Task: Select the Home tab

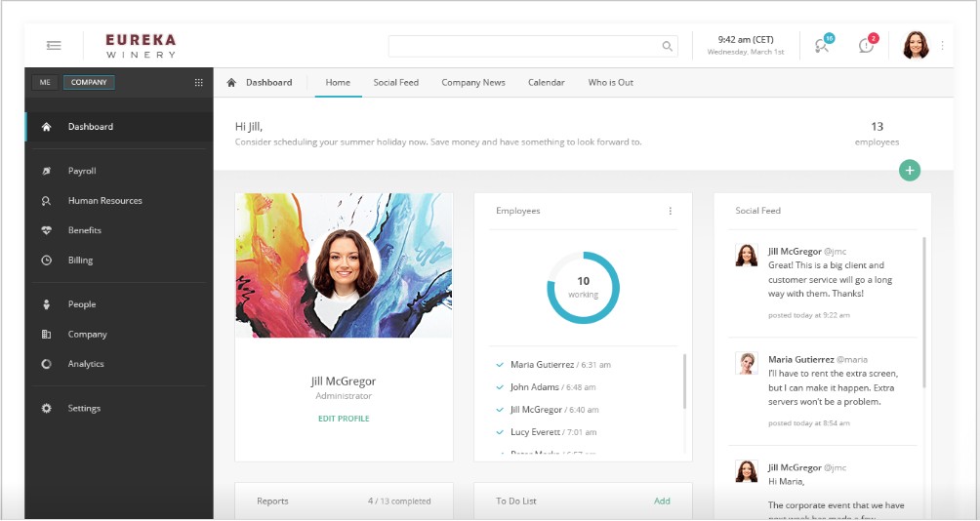Action: (338, 83)
